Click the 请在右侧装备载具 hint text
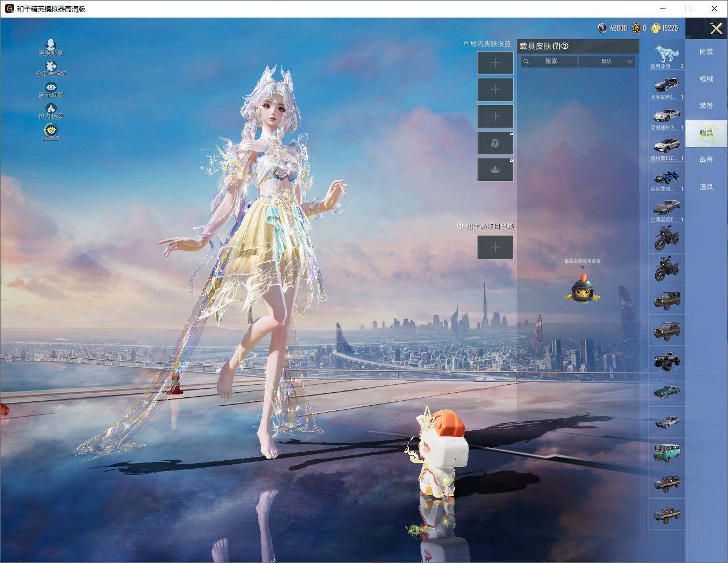Image resolution: width=728 pixels, height=563 pixels. [x=583, y=262]
